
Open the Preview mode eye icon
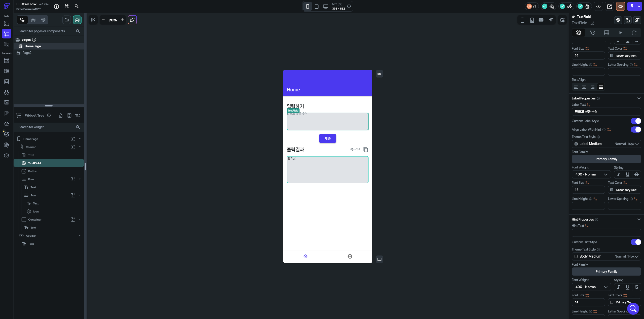pos(621,7)
